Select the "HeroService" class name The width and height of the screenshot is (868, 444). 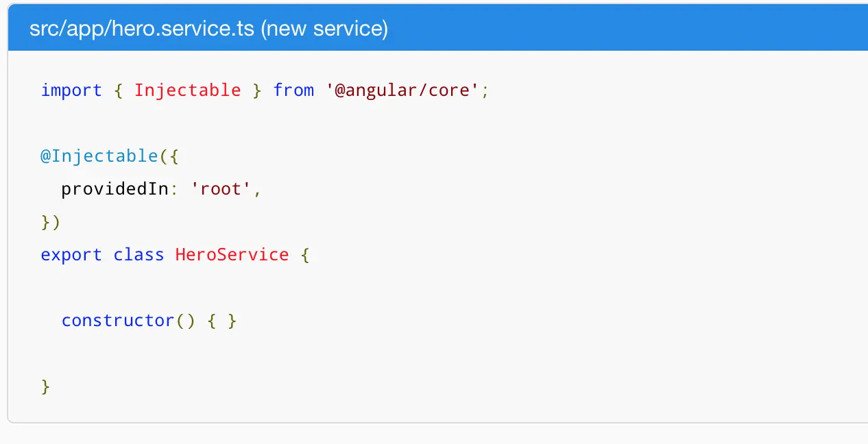point(232,255)
